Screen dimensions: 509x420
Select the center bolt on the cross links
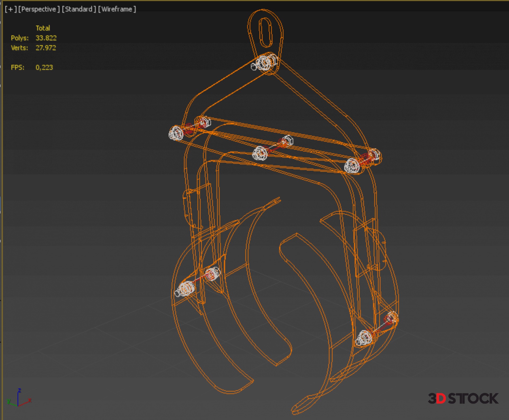260,153
